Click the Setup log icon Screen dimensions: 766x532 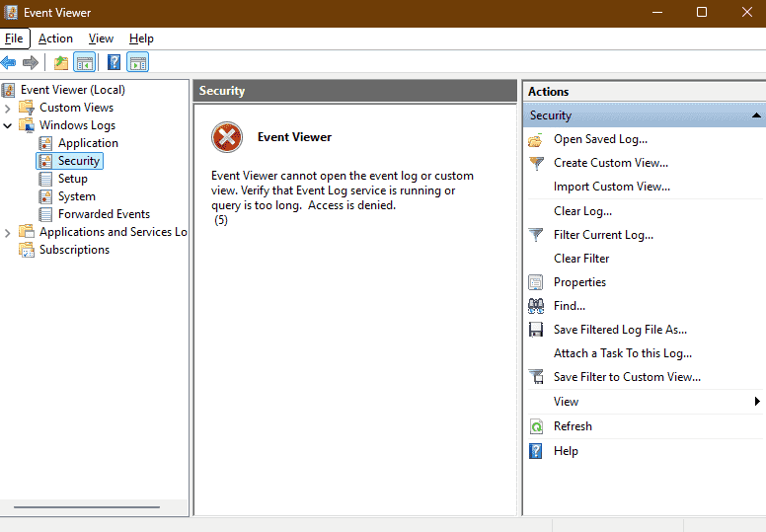point(45,179)
